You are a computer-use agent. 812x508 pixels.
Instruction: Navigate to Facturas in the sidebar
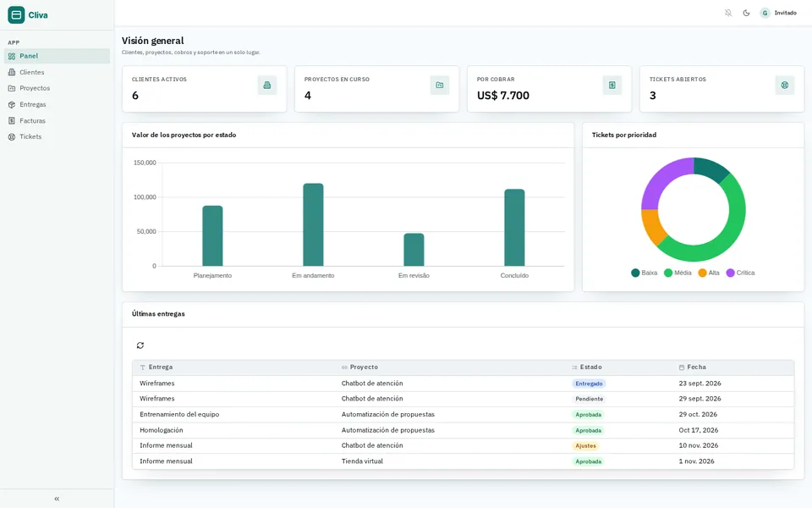[x=57, y=120]
